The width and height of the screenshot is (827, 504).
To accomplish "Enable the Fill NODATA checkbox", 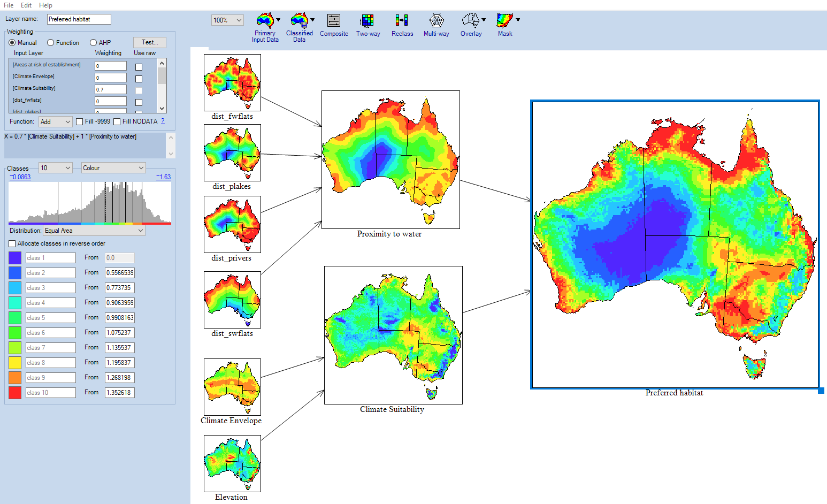I will pos(117,121).
